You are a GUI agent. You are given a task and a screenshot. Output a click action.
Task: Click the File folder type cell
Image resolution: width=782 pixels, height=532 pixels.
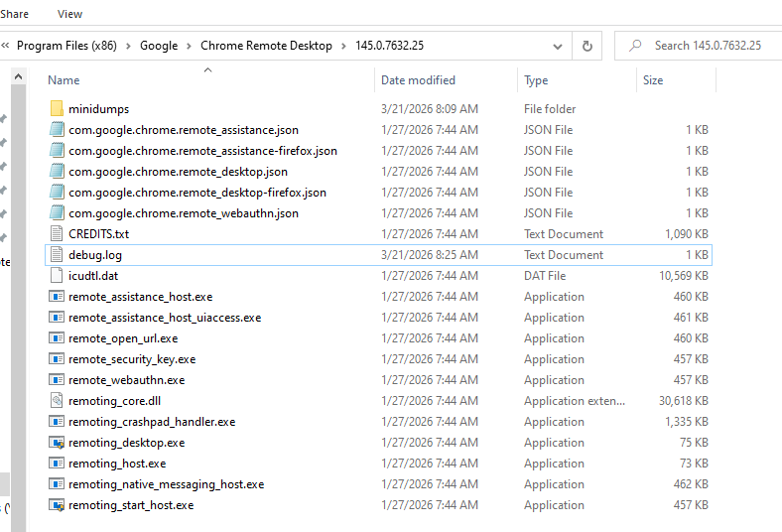[550, 109]
